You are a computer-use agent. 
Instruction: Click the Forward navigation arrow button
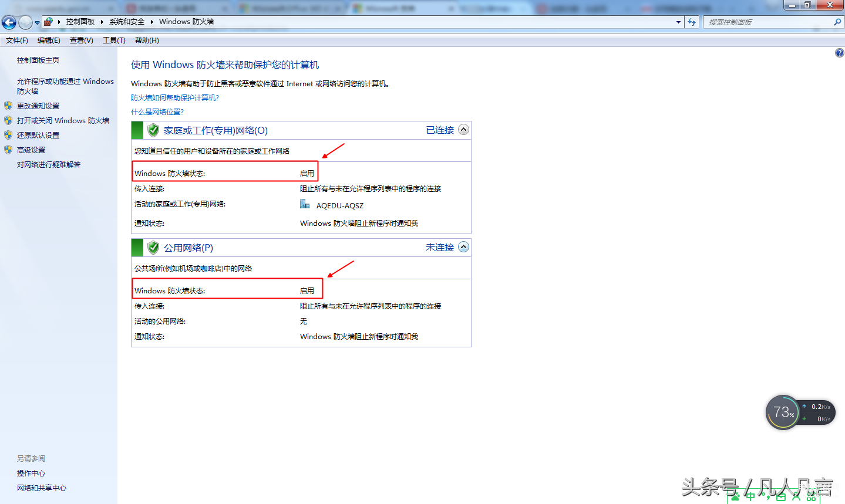pyautogui.click(x=25, y=22)
